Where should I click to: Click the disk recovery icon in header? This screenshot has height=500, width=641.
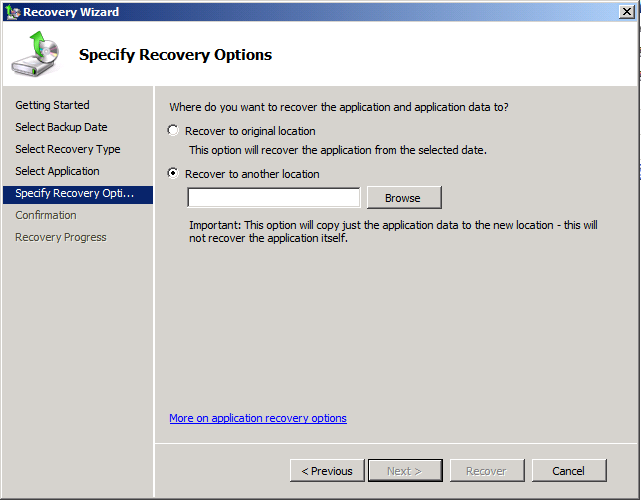(35, 55)
